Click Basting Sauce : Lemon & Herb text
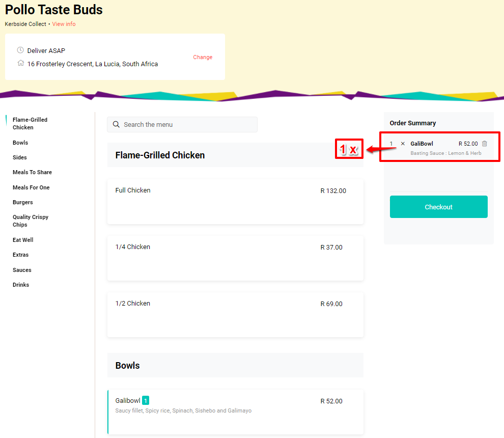The image size is (504, 438). click(x=446, y=153)
